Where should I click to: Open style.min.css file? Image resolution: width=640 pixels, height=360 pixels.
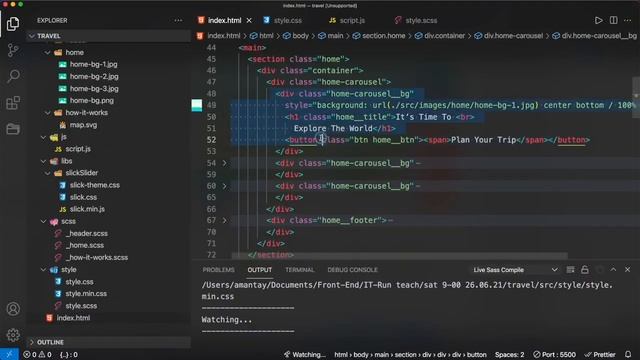pyautogui.click(x=86, y=293)
